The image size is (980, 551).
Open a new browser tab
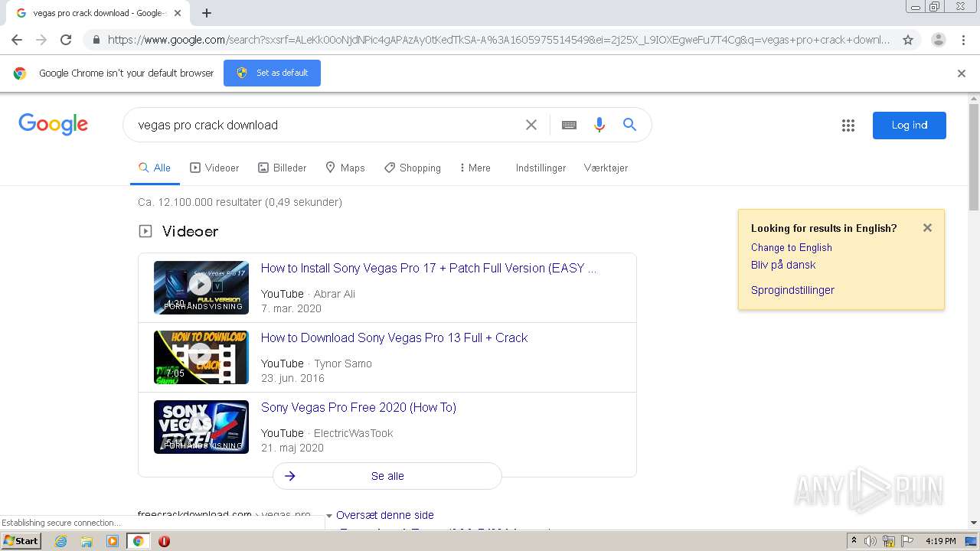click(207, 13)
